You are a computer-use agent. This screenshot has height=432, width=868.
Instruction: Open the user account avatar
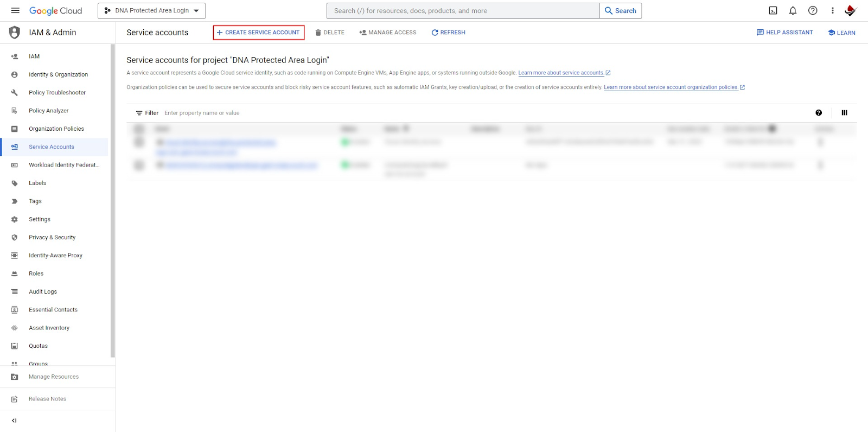click(x=850, y=10)
